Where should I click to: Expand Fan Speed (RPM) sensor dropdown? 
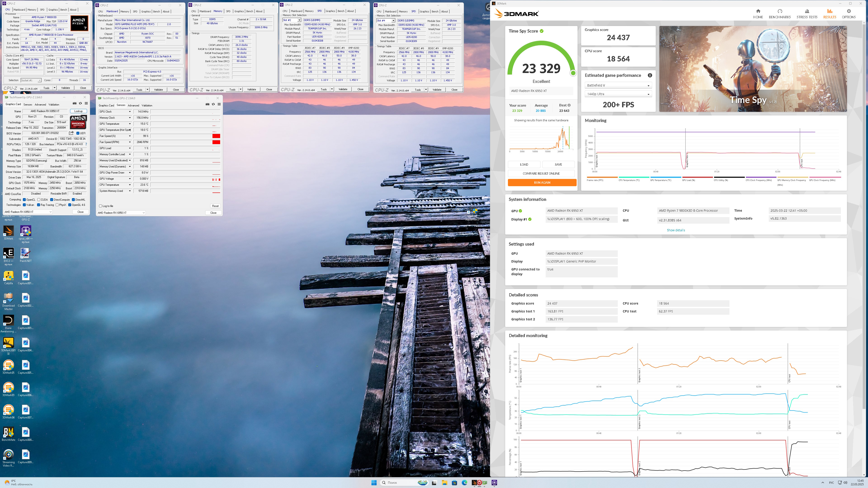tap(130, 142)
